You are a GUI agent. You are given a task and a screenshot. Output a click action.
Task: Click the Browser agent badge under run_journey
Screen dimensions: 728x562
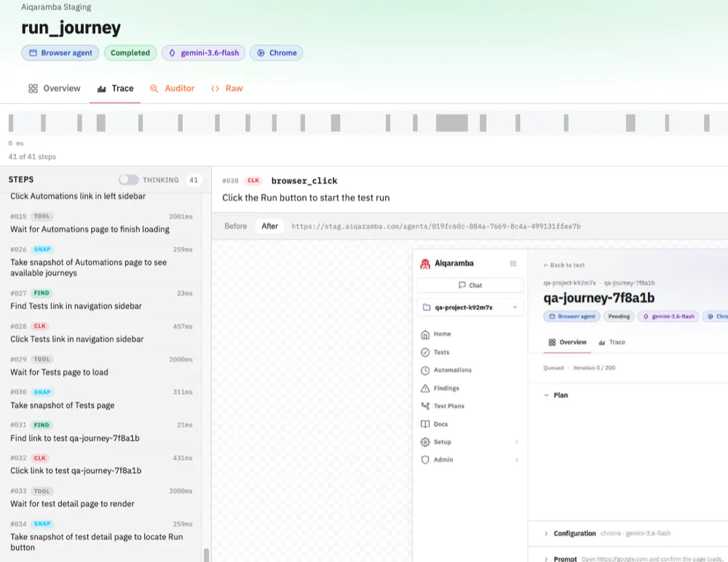pyautogui.click(x=60, y=53)
